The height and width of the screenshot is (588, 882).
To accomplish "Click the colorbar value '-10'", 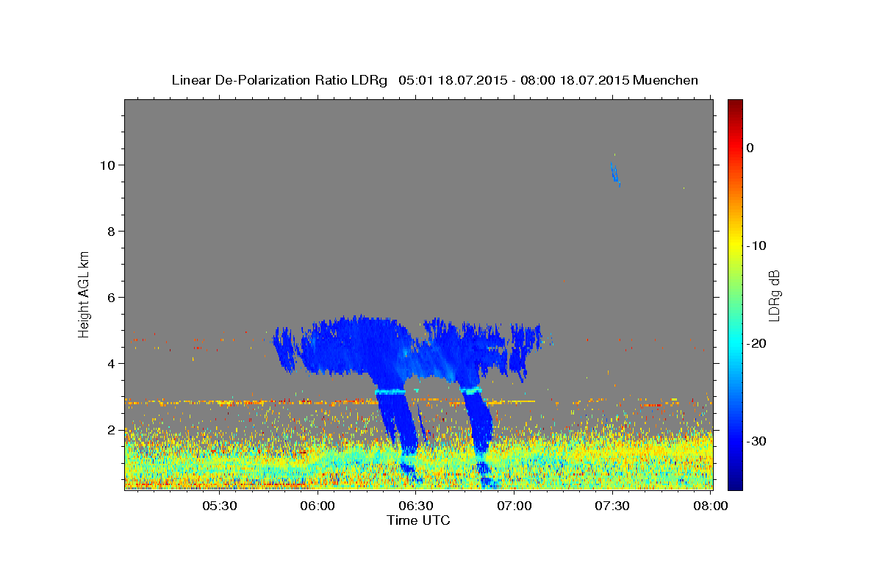I will click(x=757, y=245).
